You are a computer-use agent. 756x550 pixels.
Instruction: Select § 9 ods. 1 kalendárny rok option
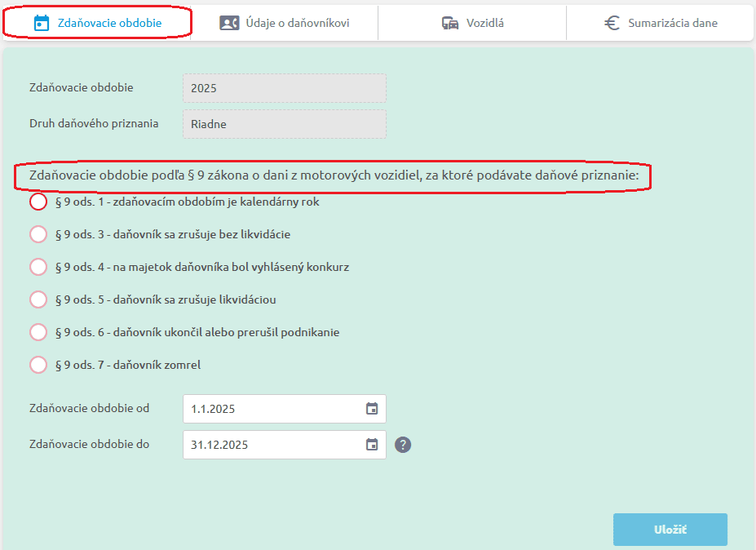pyautogui.click(x=38, y=202)
